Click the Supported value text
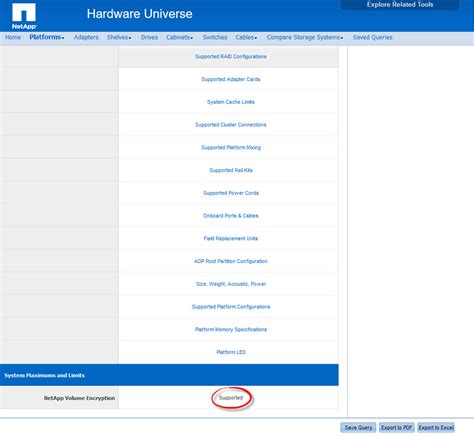 pos(231,398)
